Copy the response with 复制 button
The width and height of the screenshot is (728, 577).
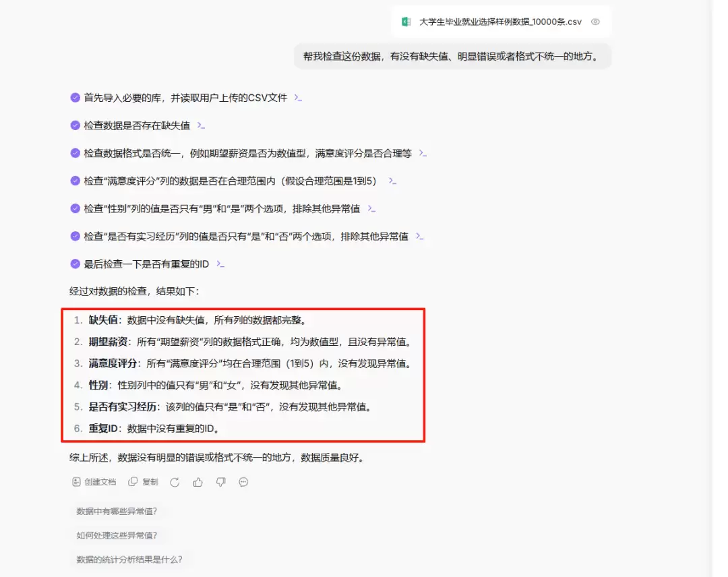click(x=144, y=482)
